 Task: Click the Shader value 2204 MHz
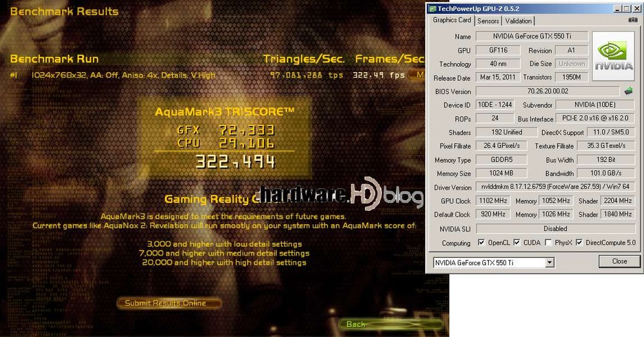tap(618, 201)
